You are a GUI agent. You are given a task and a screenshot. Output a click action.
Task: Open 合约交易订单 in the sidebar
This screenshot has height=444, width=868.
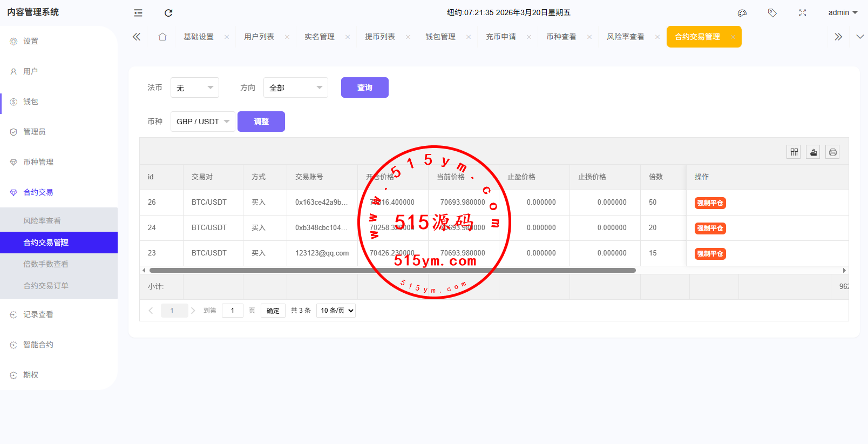point(46,286)
